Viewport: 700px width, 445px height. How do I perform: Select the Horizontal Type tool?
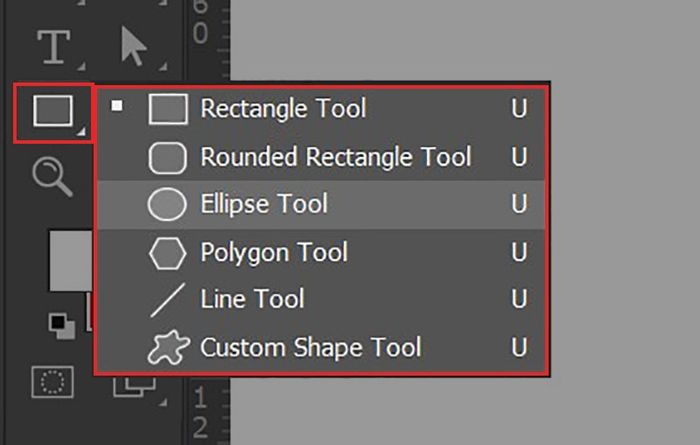pyautogui.click(x=53, y=46)
